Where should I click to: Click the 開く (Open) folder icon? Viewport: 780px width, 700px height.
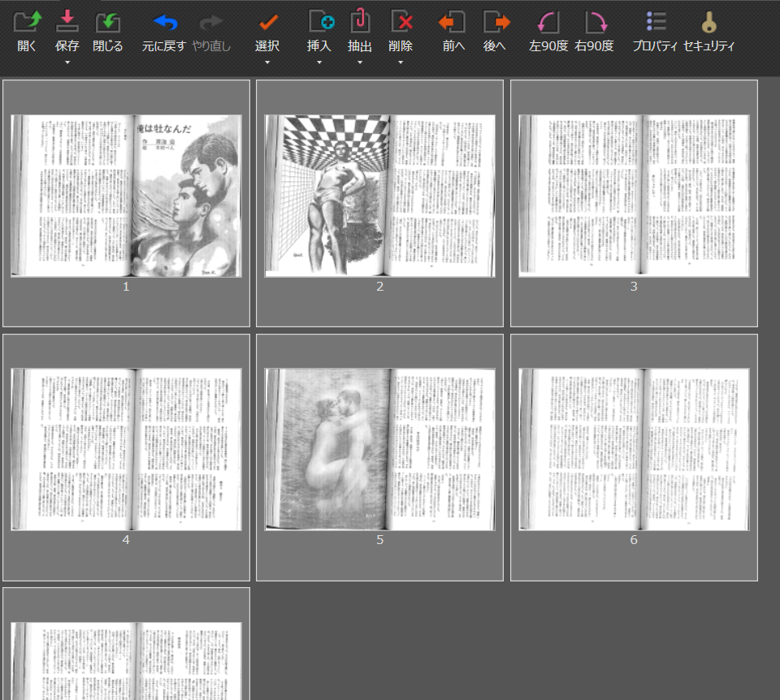pyautogui.click(x=28, y=22)
